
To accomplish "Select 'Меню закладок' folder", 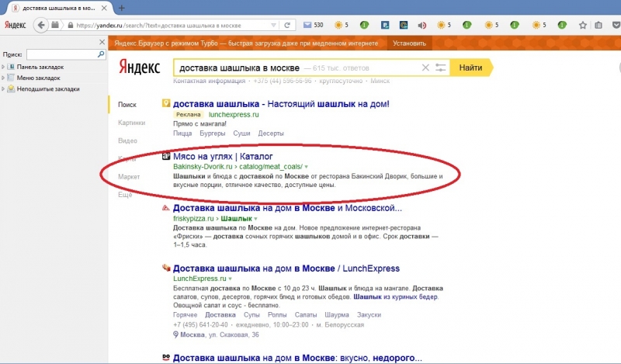I will pyautogui.click(x=38, y=78).
